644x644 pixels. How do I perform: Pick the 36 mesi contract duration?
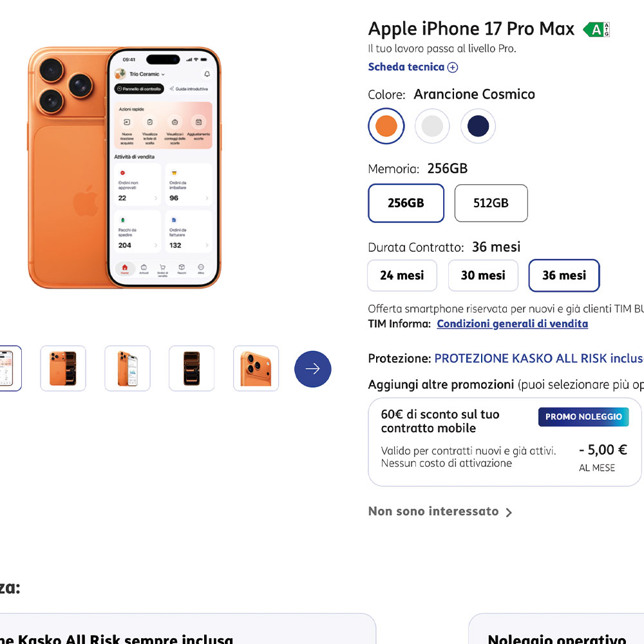(564, 276)
